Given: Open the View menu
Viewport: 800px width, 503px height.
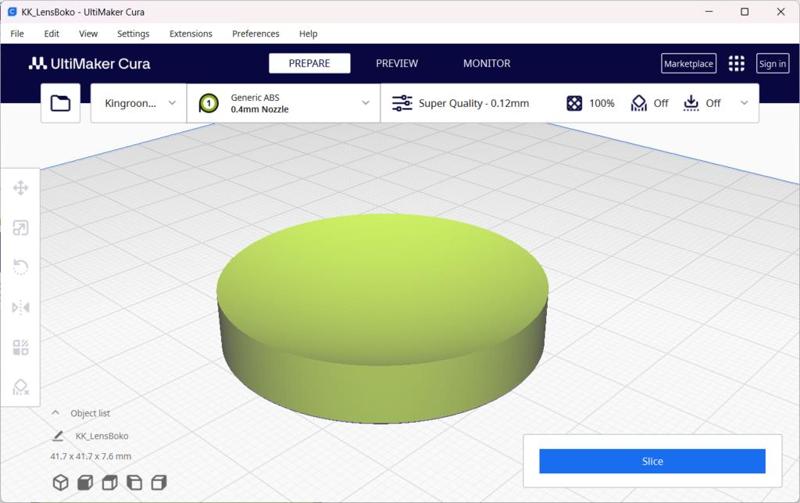Looking at the screenshot, I should (x=88, y=34).
